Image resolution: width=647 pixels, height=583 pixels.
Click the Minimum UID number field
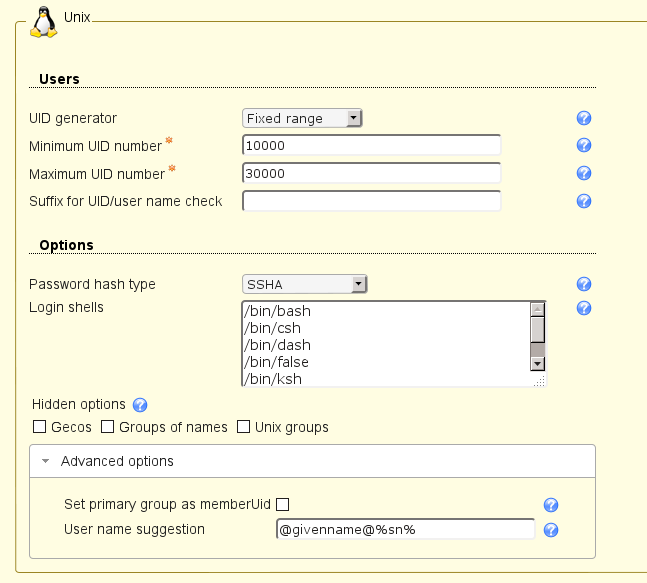point(371,146)
